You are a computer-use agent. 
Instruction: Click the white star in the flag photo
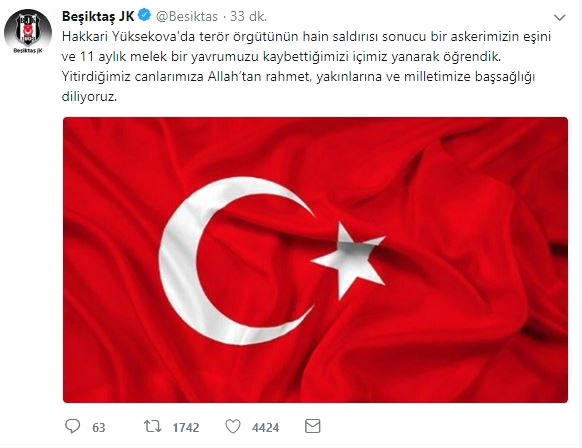(x=348, y=261)
